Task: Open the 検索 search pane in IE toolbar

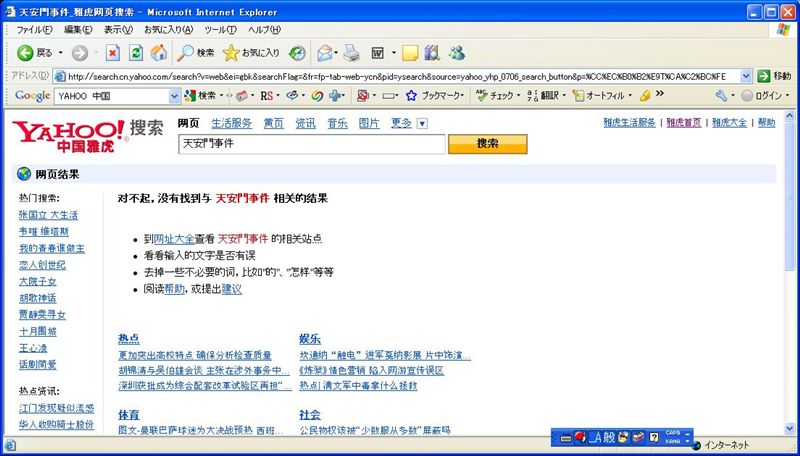Action: [x=196, y=53]
